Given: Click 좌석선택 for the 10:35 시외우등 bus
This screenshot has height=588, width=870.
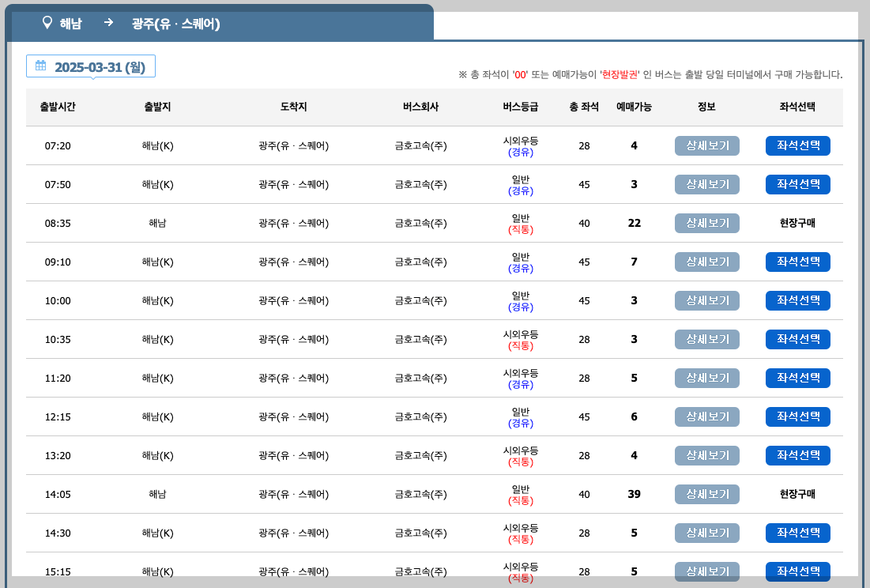Looking at the screenshot, I should coord(797,339).
